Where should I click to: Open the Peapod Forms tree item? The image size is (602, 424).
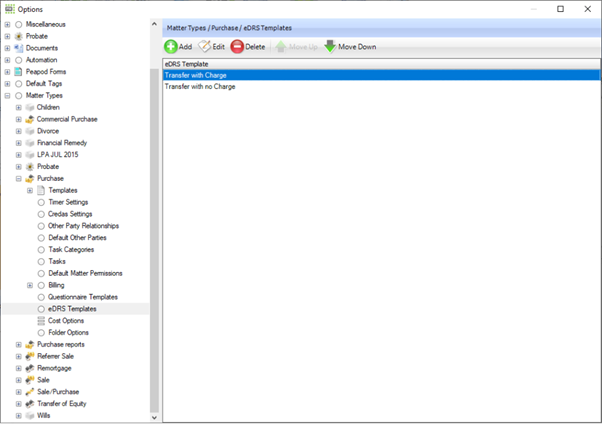point(46,72)
